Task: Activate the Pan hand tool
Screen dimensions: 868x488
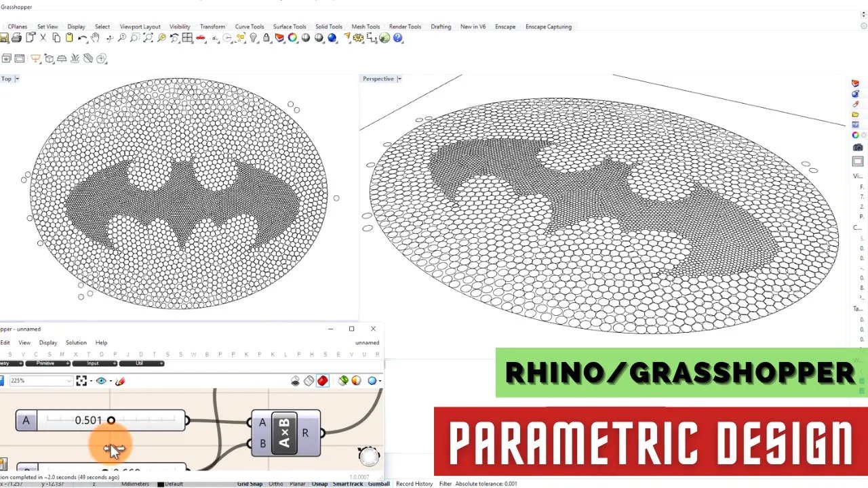Action: 96,38
